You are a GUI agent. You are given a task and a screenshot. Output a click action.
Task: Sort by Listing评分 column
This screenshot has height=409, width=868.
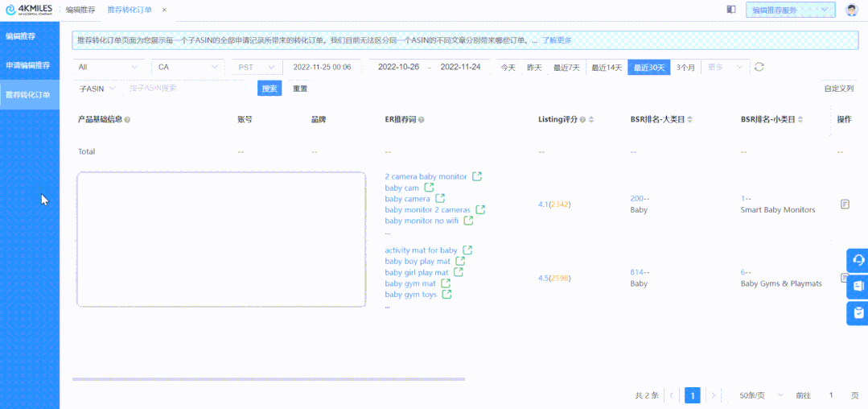tap(592, 120)
